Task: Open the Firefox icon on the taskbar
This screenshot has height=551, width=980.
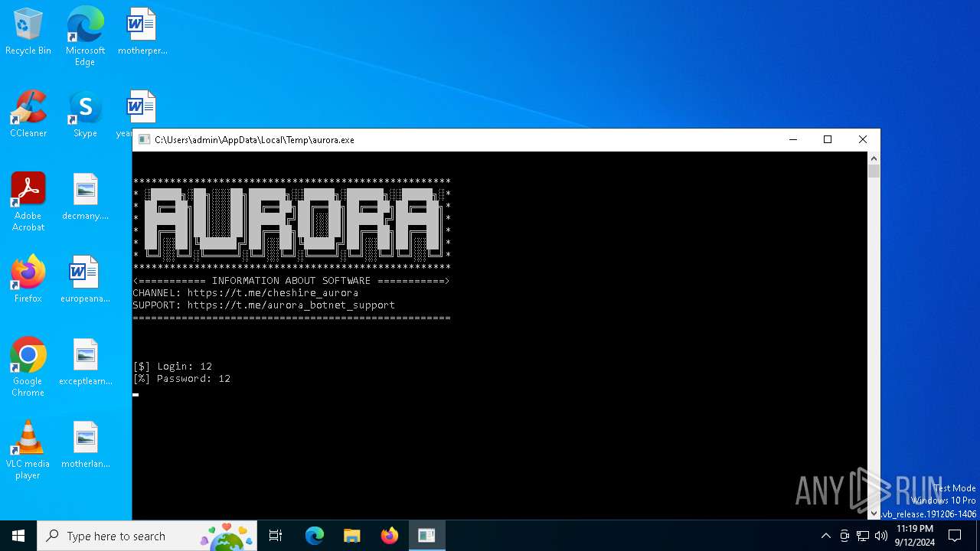Action: coord(389,536)
